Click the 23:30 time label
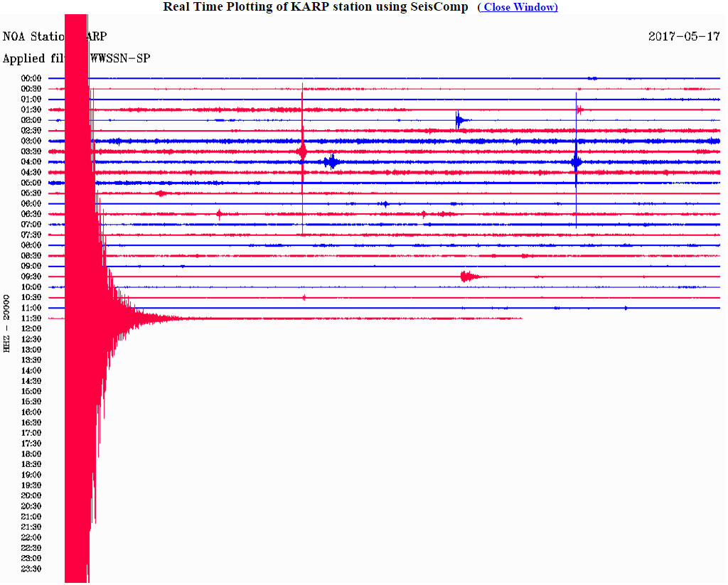 click(x=31, y=569)
